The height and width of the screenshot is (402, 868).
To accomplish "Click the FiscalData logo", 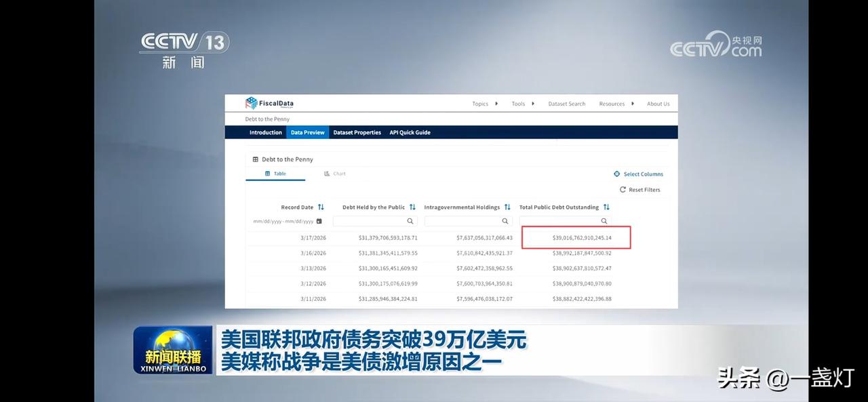I will (269, 103).
